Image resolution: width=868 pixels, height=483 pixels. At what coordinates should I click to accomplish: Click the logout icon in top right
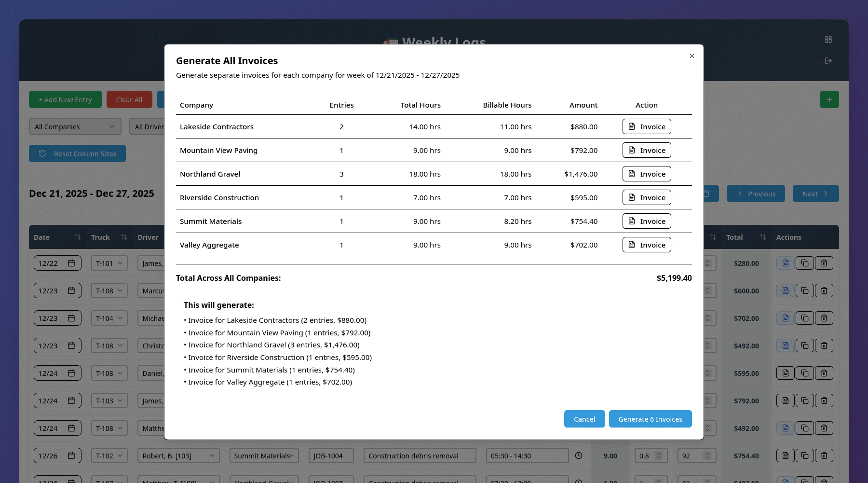(x=828, y=61)
